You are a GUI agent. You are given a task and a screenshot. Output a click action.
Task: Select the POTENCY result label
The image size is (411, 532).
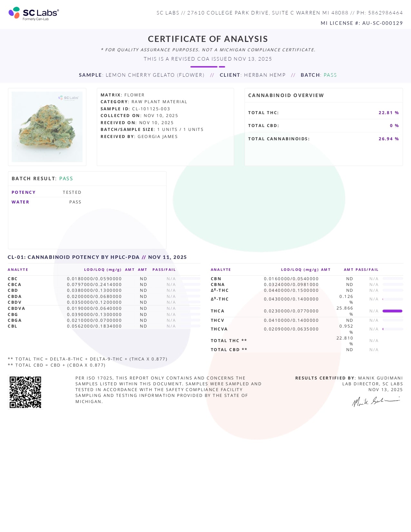pos(24,192)
